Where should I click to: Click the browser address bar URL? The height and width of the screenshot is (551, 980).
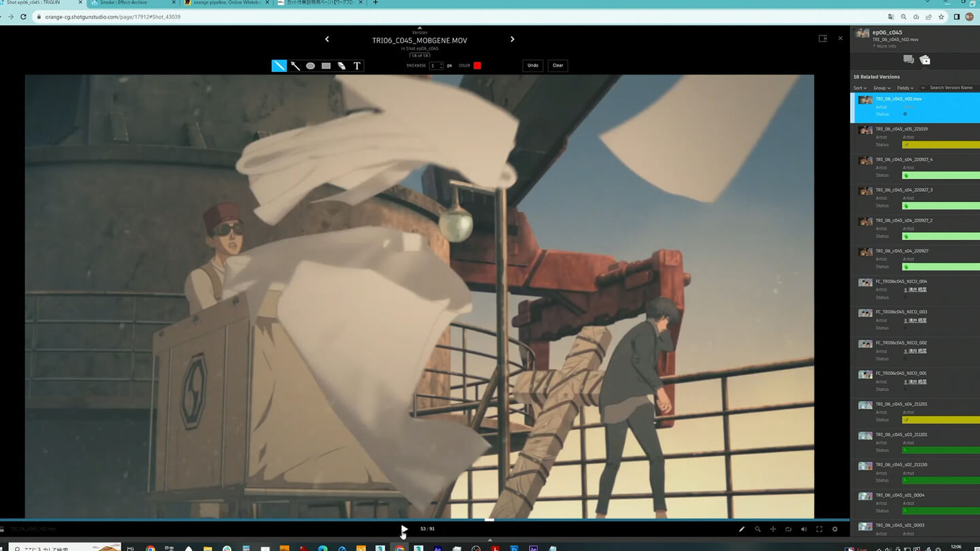(112, 16)
